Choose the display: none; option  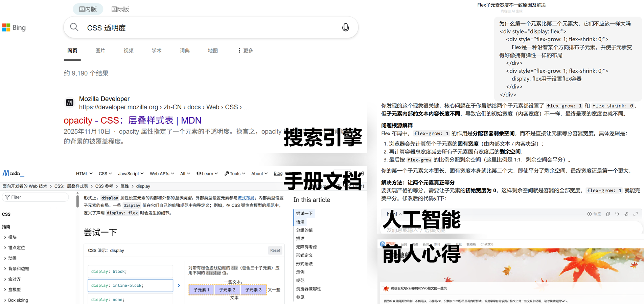130,299
